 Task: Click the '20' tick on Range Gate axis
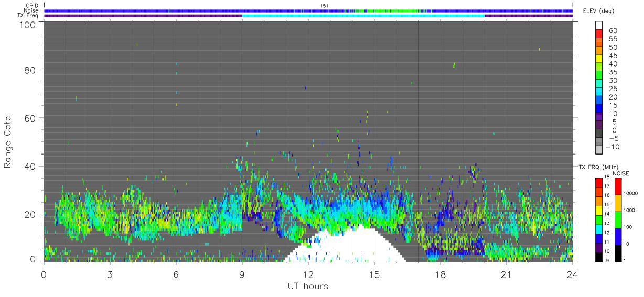point(30,214)
